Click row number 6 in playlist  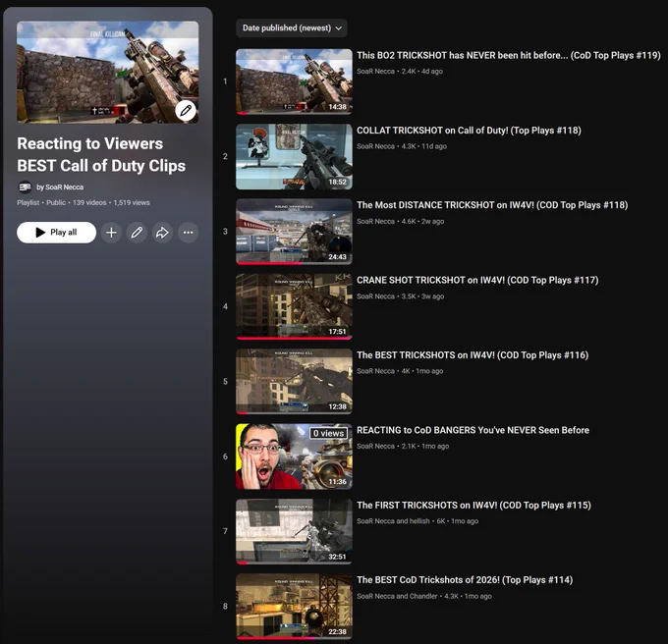[x=225, y=456]
